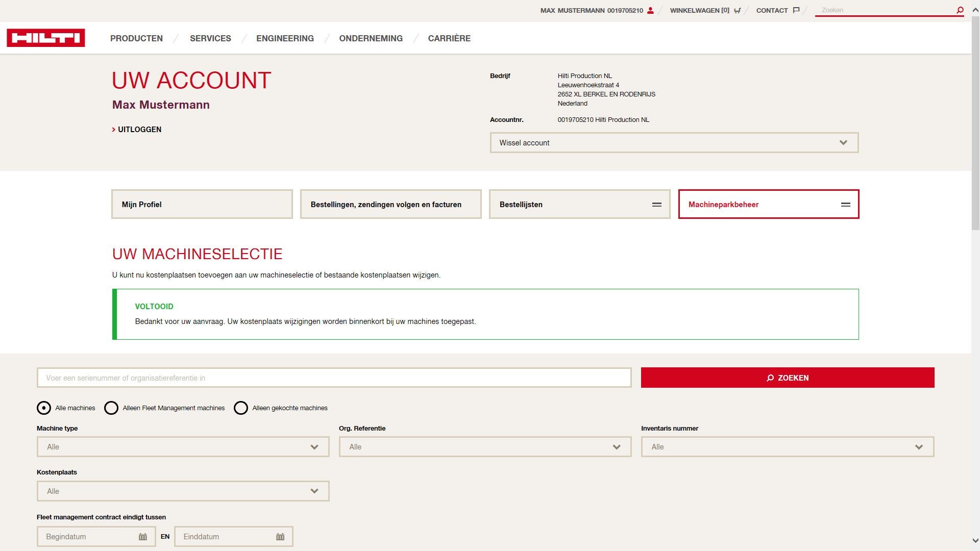Focus the serienummer search input field
Viewport: 980px width, 551px height.
334,378
